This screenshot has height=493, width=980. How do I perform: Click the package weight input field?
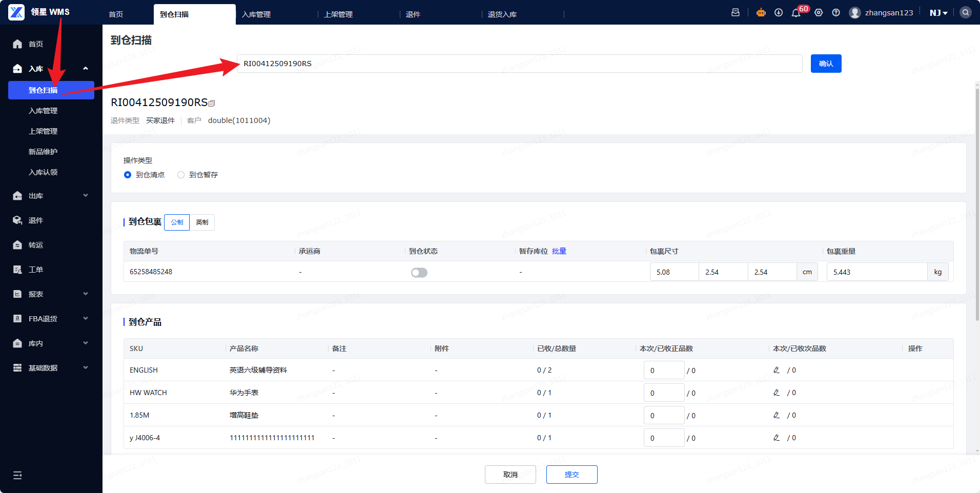pyautogui.click(x=876, y=272)
